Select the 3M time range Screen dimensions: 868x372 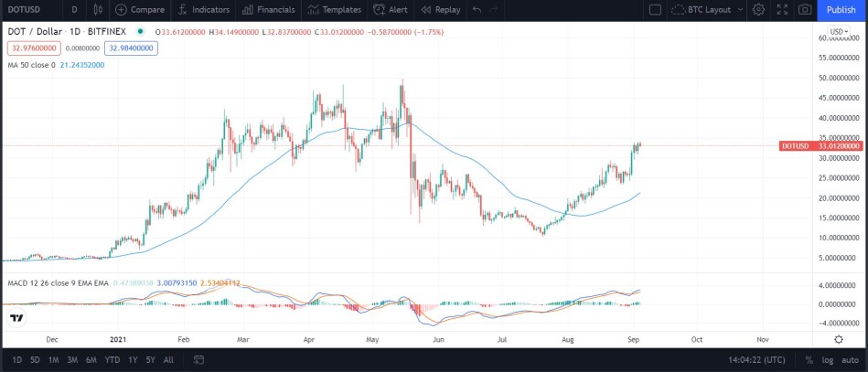pyautogui.click(x=72, y=360)
